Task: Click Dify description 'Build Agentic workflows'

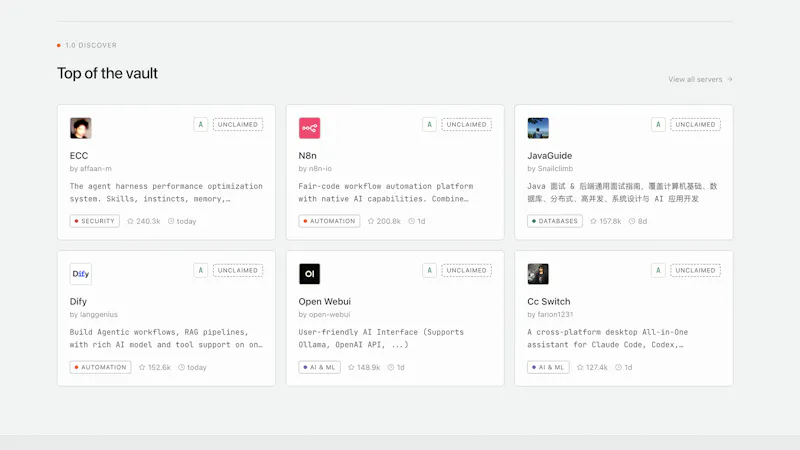Action: click(x=166, y=338)
